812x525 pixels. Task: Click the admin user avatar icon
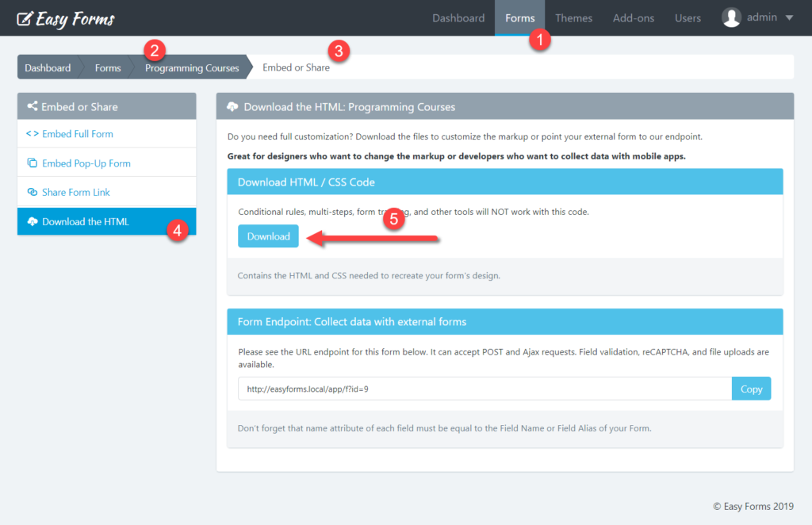coord(731,17)
